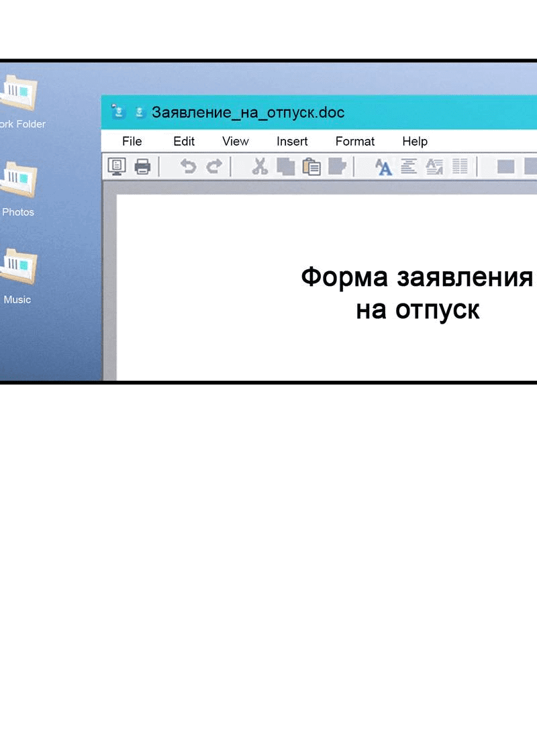Paste from the clipboard icon
The height and width of the screenshot is (756, 537).
click(311, 166)
